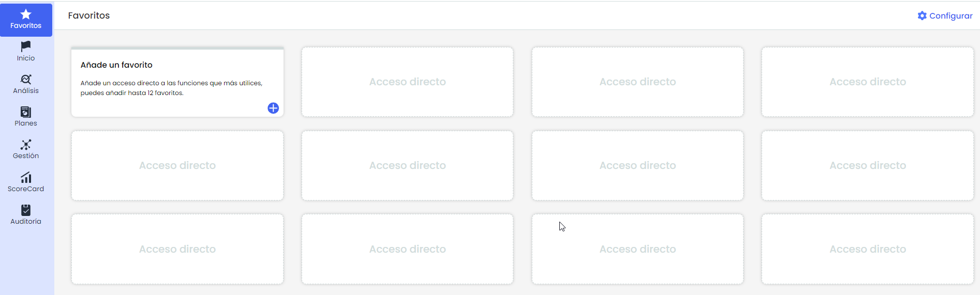Open the Configurar link
980x295 pixels.
coord(951,16)
